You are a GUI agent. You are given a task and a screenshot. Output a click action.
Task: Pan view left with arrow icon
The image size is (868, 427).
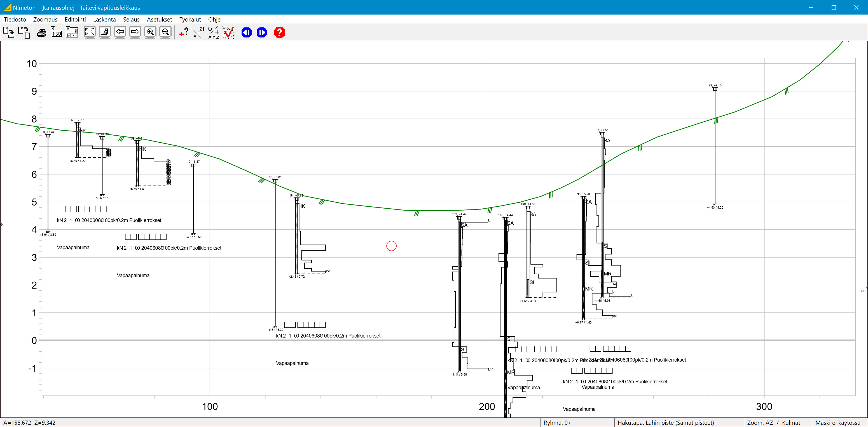[x=120, y=32]
